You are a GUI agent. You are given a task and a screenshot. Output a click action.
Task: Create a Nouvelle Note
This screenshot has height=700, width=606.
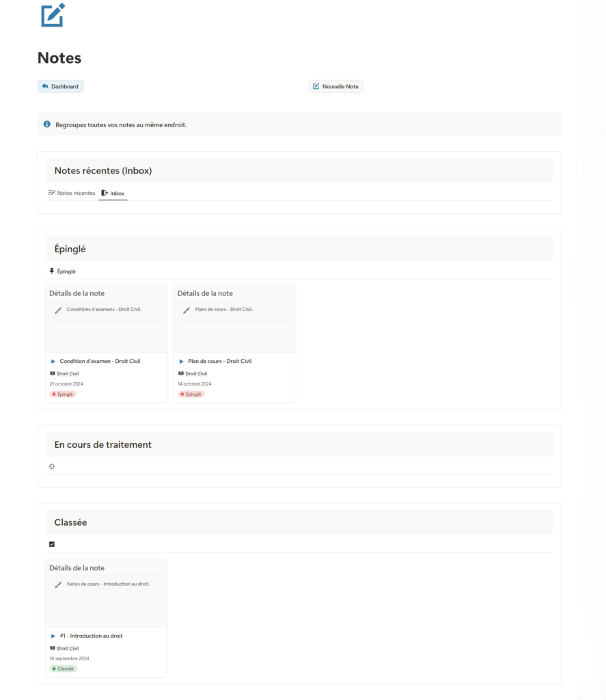pyautogui.click(x=335, y=87)
